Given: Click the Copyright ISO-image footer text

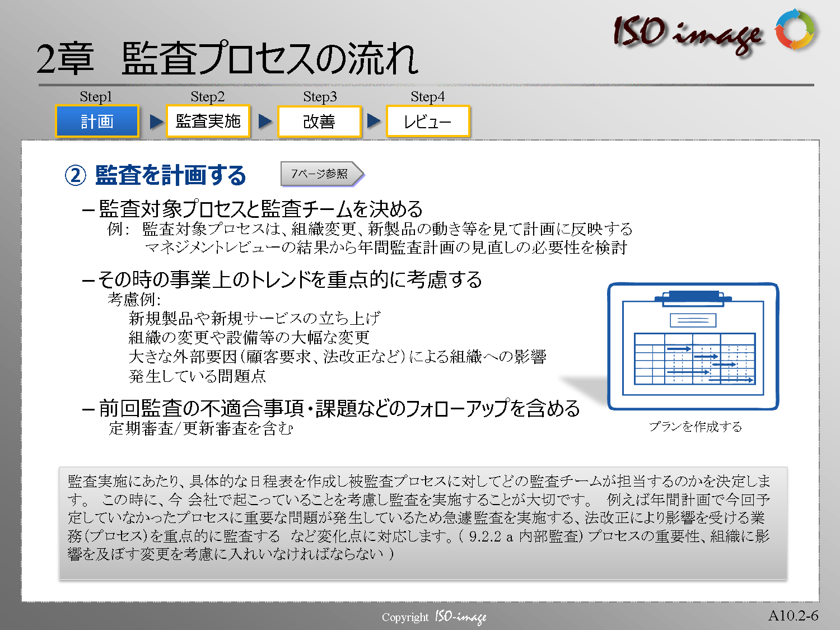Looking at the screenshot, I should (434, 617).
